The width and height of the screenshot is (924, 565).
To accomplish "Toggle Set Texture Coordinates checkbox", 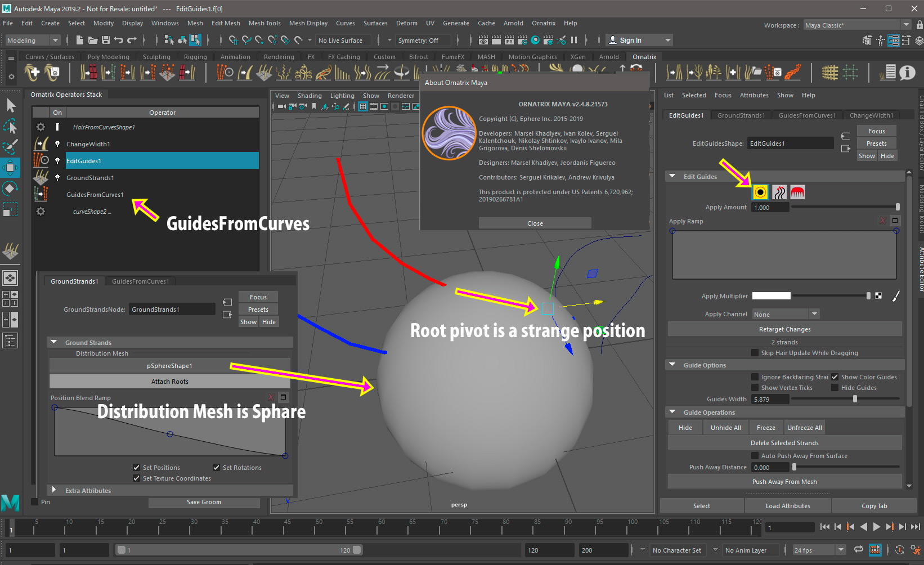I will (x=136, y=478).
